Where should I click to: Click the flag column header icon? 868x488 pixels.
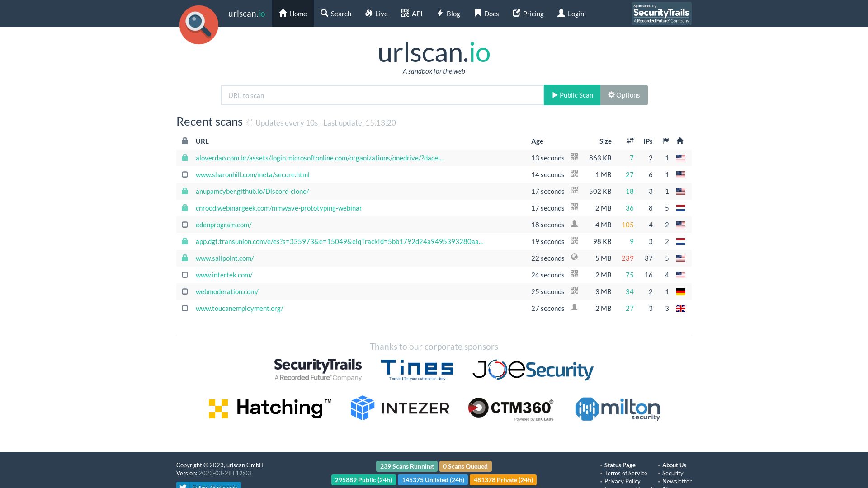(665, 141)
